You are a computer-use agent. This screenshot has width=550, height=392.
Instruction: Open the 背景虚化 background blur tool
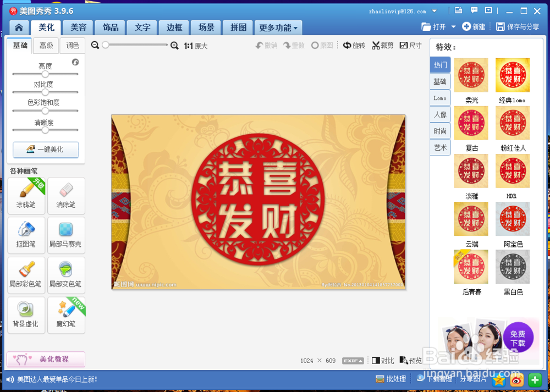pos(26,314)
